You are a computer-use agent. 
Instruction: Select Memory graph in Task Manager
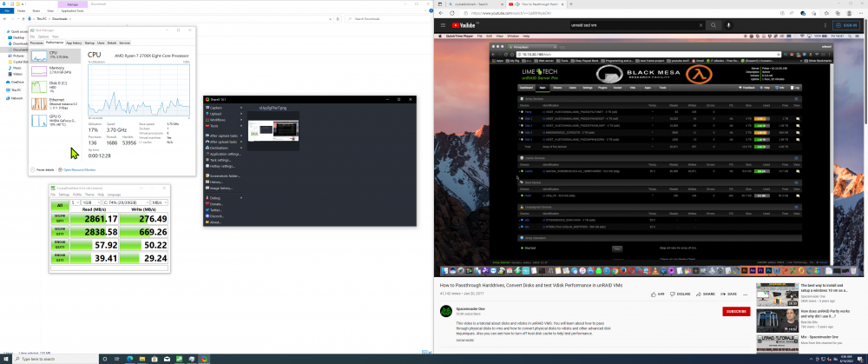(x=56, y=70)
